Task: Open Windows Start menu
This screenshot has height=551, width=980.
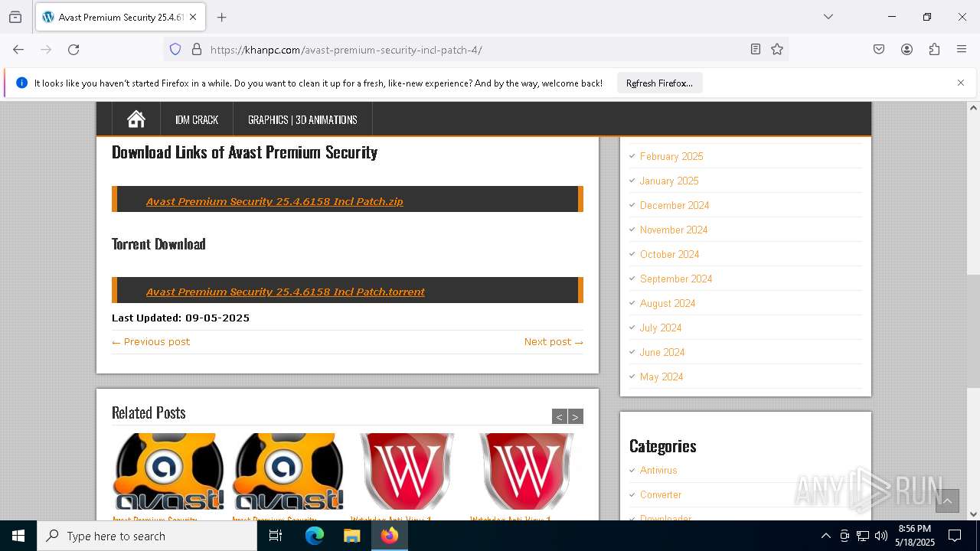Action: (18, 536)
